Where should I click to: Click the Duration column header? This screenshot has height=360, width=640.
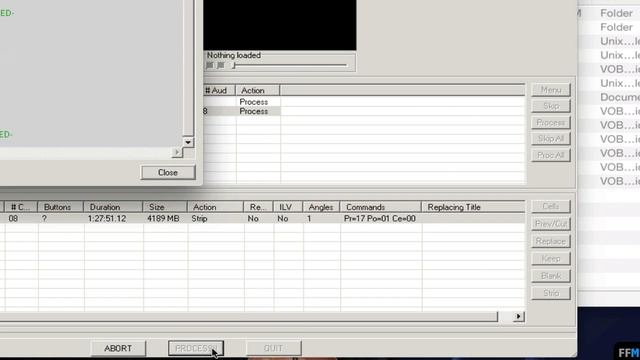coord(113,207)
